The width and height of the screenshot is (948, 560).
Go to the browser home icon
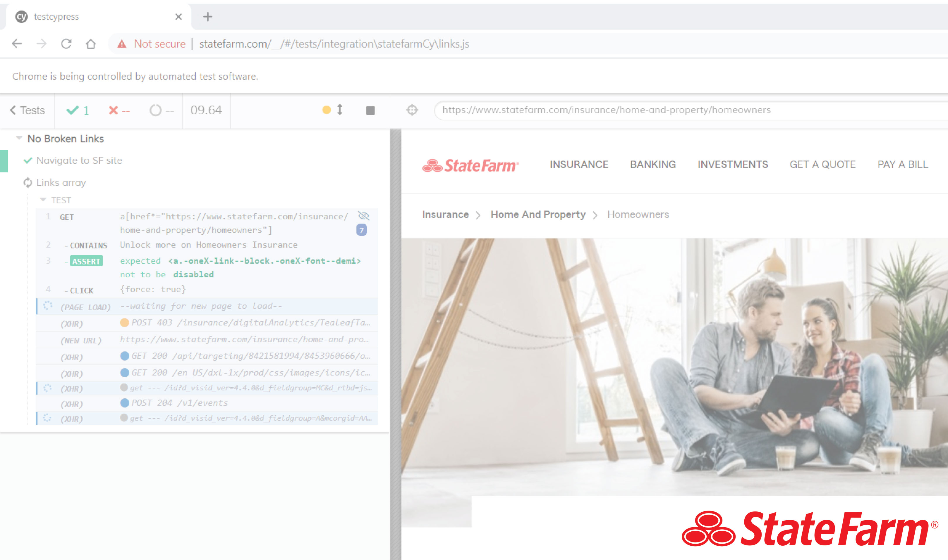click(x=91, y=44)
